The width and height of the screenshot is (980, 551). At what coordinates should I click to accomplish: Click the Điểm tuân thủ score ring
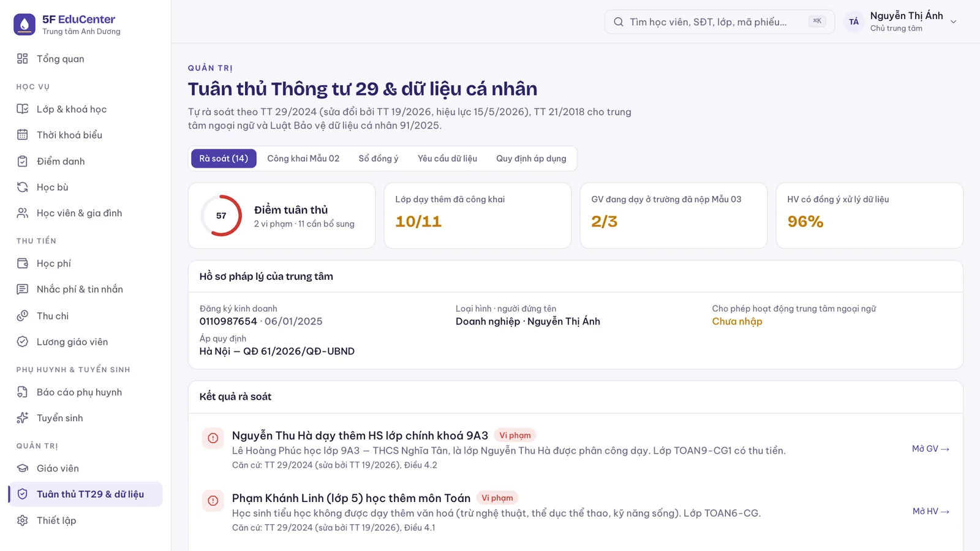pyautogui.click(x=221, y=216)
